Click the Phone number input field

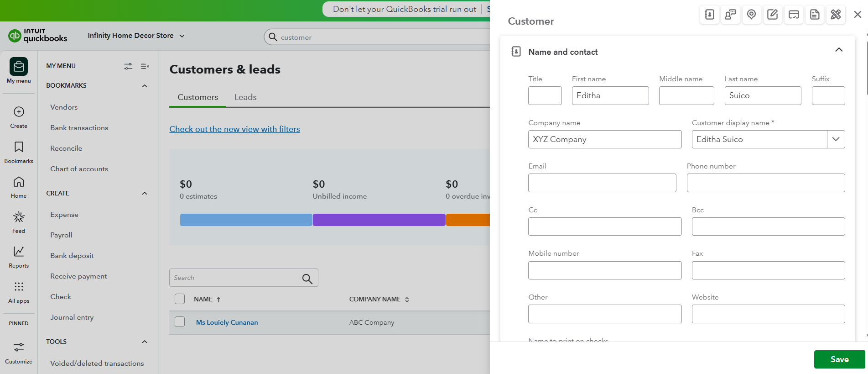click(x=766, y=183)
